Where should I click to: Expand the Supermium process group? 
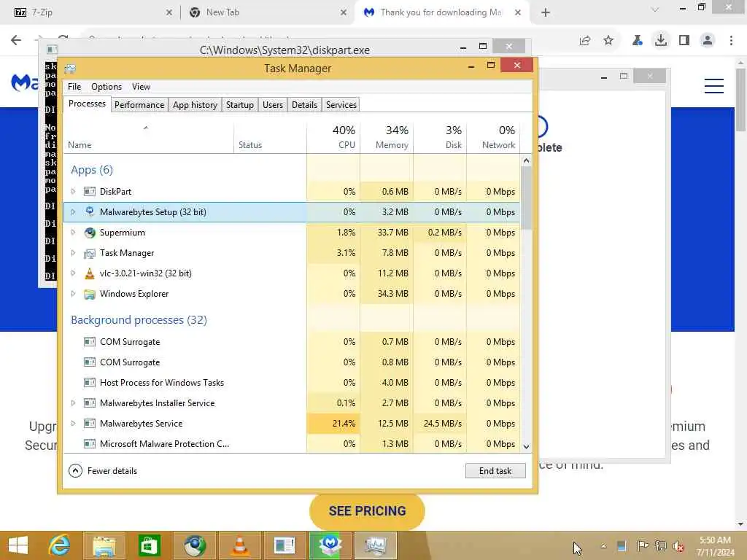[x=74, y=233]
